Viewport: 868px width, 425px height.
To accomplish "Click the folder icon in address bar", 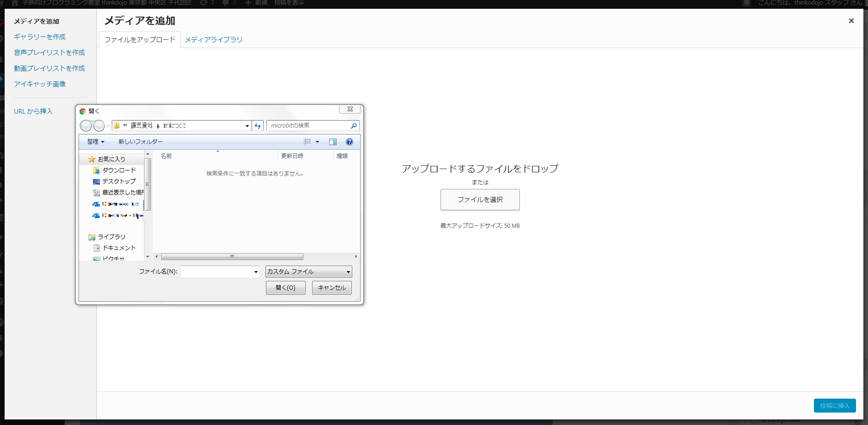I will coord(117,126).
